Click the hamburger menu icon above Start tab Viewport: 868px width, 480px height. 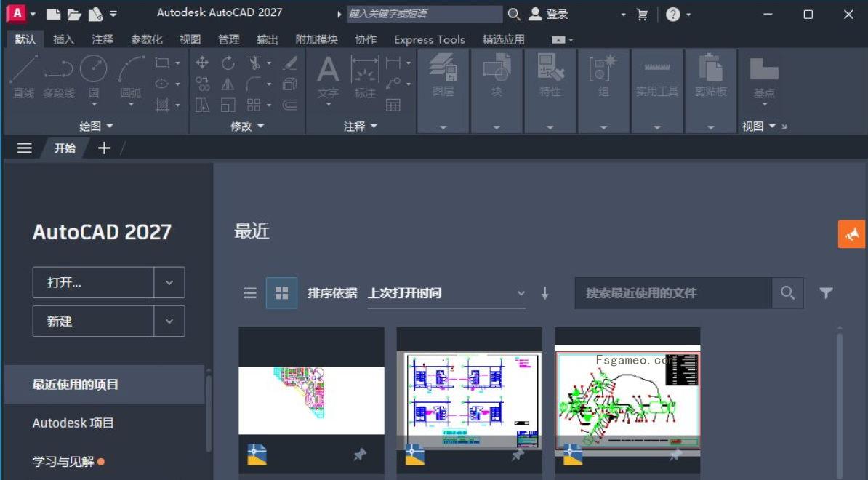click(x=24, y=148)
